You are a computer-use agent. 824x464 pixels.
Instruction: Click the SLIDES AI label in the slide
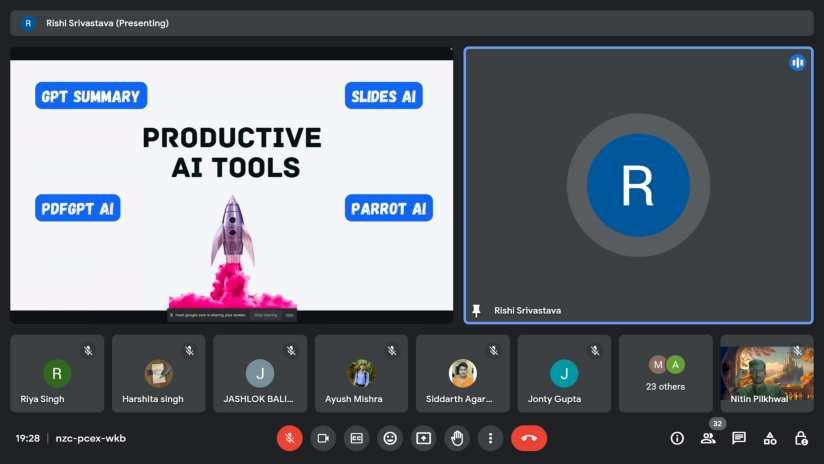point(384,96)
